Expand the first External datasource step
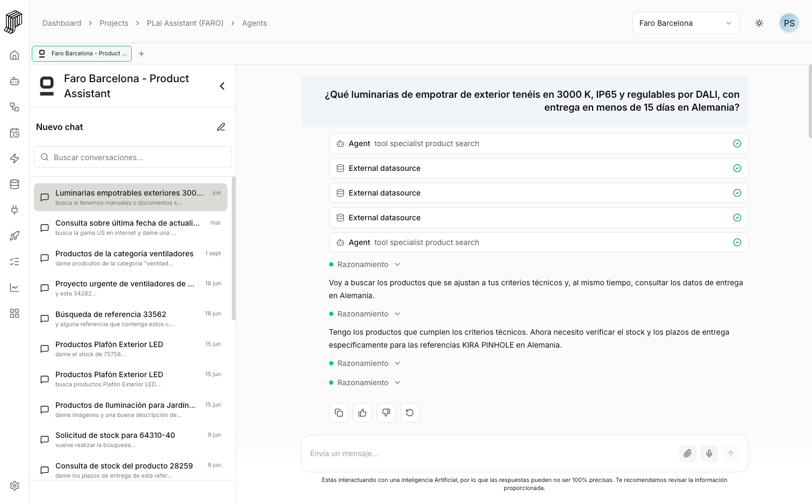Image resolution: width=812 pixels, height=504 pixels. click(x=538, y=168)
